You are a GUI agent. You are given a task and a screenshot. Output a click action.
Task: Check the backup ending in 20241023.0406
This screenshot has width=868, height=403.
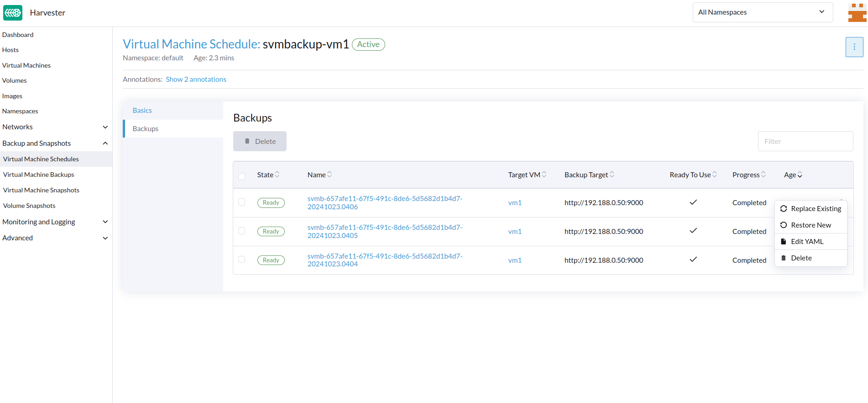pos(242,202)
